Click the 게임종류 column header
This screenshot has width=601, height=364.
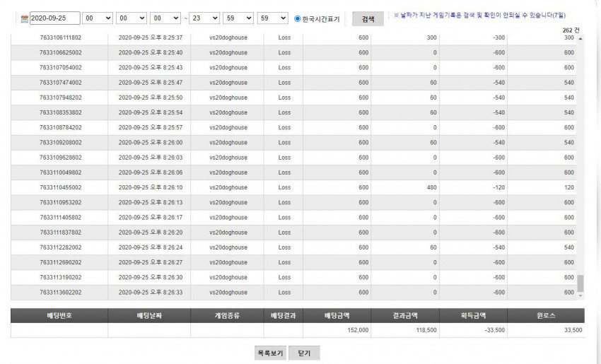point(227,316)
